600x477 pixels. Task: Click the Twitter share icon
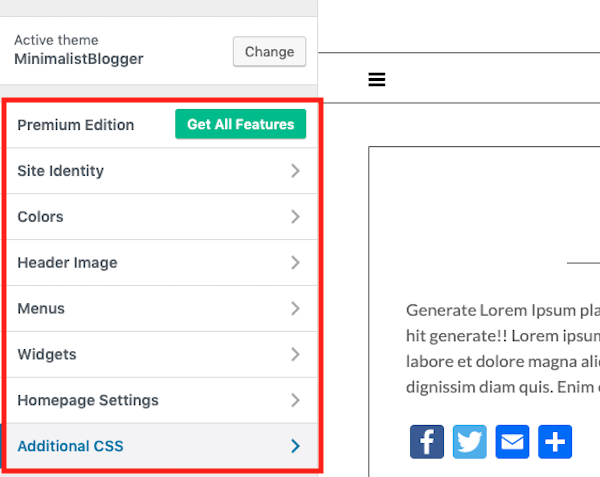[x=470, y=441]
